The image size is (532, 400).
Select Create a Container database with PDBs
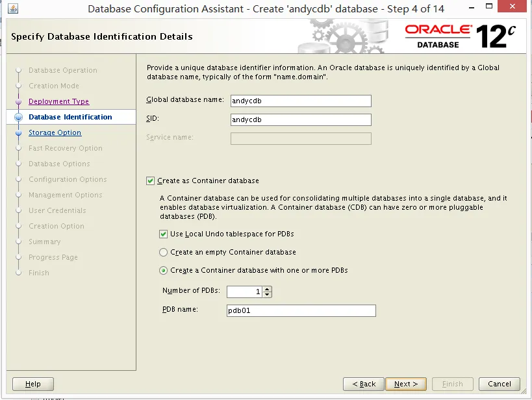pos(163,270)
